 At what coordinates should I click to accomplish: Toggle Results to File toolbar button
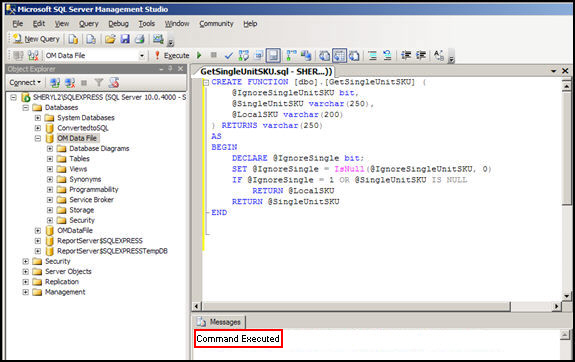pyautogui.click(x=354, y=56)
